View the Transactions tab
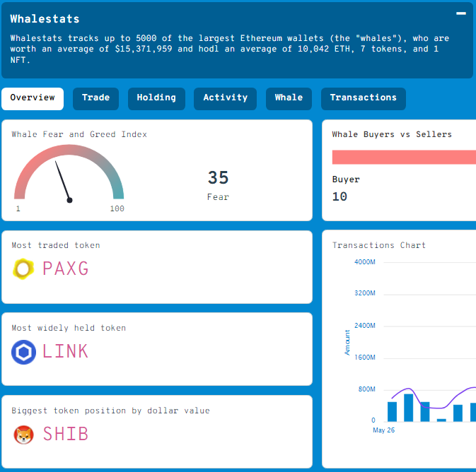476x472 pixels. (x=364, y=99)
